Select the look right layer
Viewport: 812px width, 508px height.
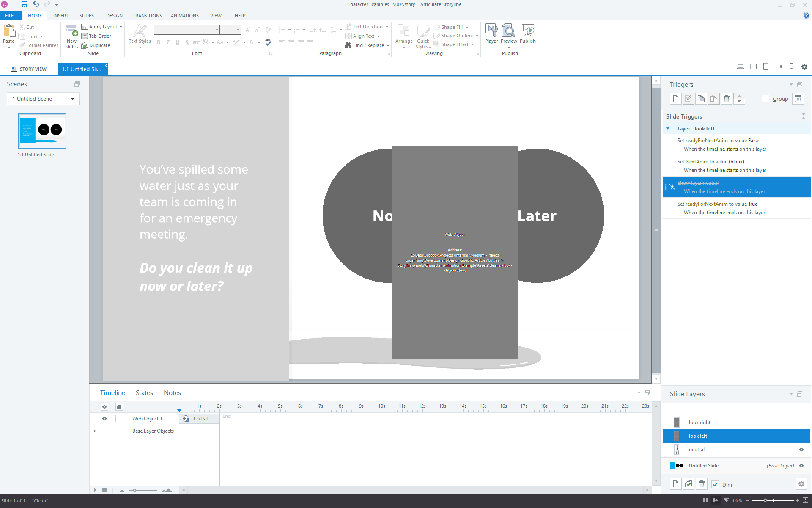click(x=700, y=422)
